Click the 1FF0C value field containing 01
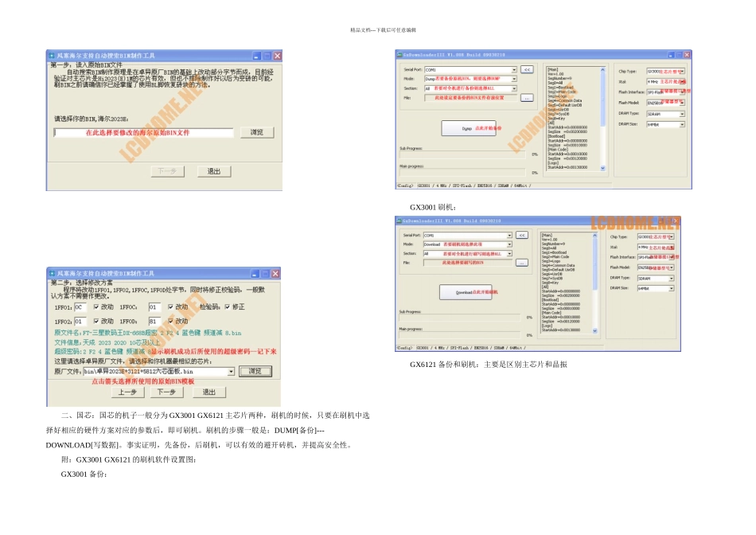This screenshot has height=535, width=756. [154, 307]
